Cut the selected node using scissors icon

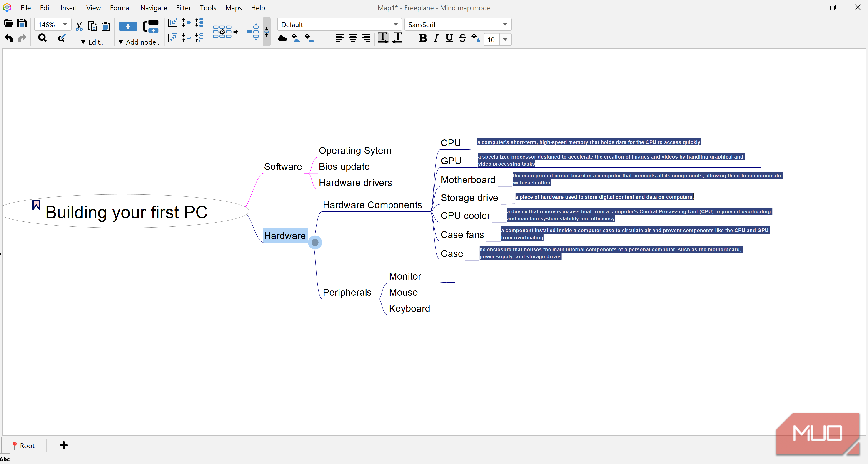[79, 26]
